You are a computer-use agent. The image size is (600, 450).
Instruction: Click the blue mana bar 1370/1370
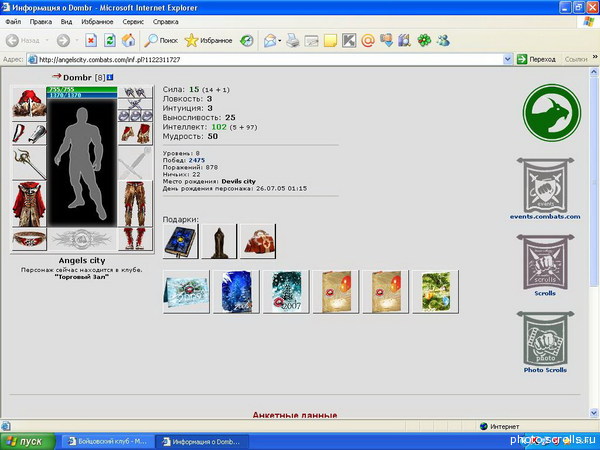(x=82, y=95)
